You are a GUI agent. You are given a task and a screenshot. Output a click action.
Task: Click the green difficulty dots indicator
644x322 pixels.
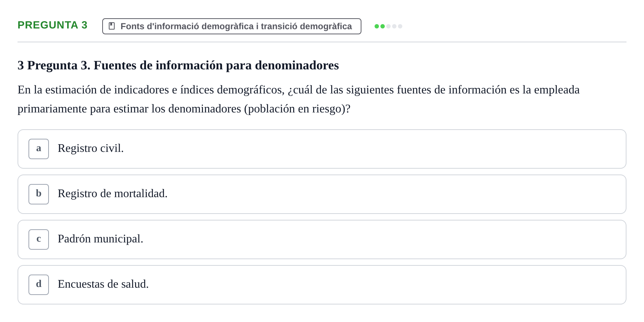388,26
